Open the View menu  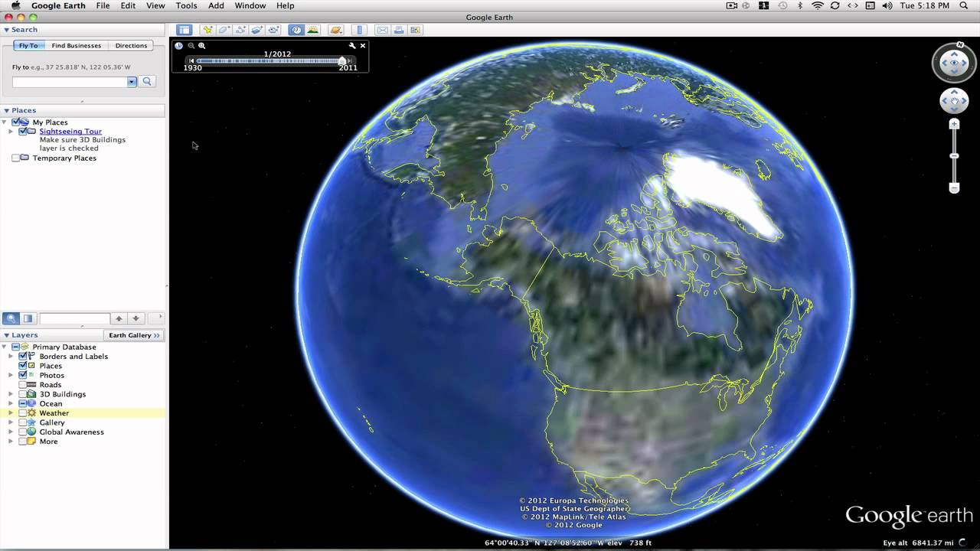155,5
